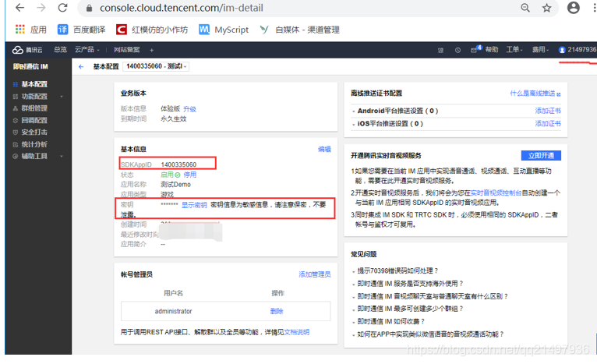Select 基本配置 in the sidebar

pos(34,84)
